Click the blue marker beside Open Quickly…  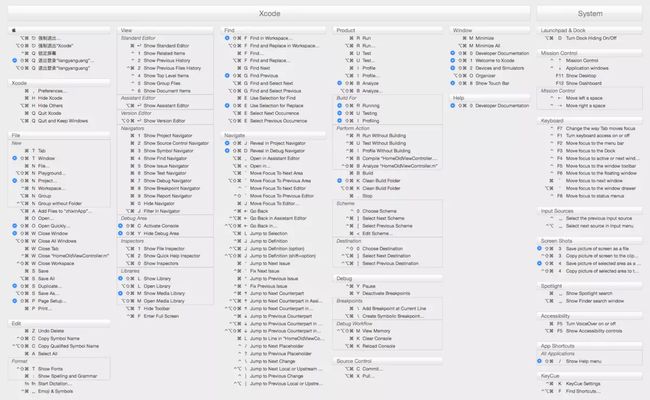[15, 226]
